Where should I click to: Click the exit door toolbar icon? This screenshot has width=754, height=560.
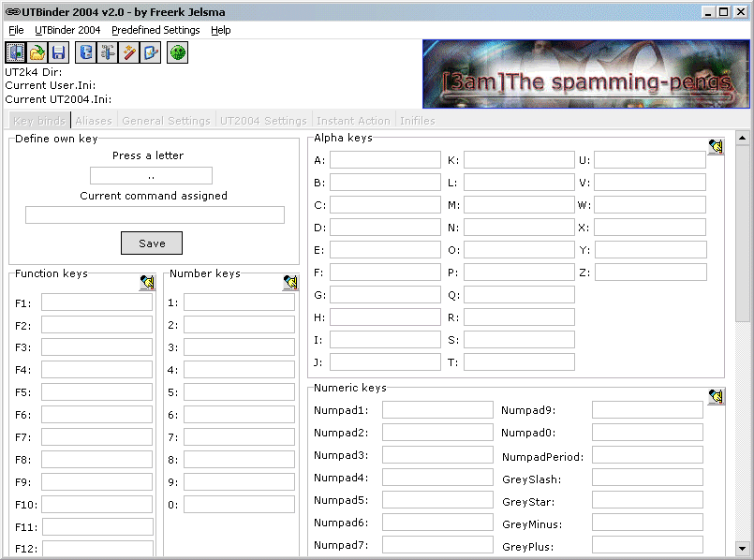(x=16, y=52)
